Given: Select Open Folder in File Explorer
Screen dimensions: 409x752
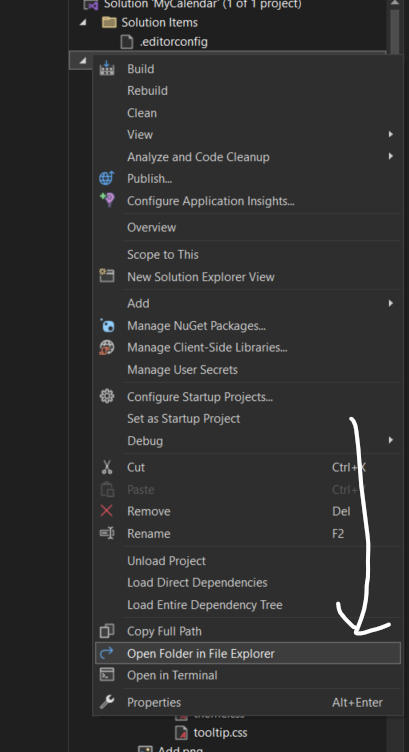Looking at the screenshot, I should pyautogui.click(x=248, y=653).
